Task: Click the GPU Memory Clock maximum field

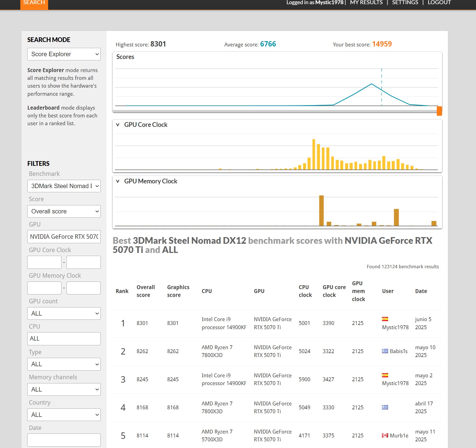Action: (83, 288)
